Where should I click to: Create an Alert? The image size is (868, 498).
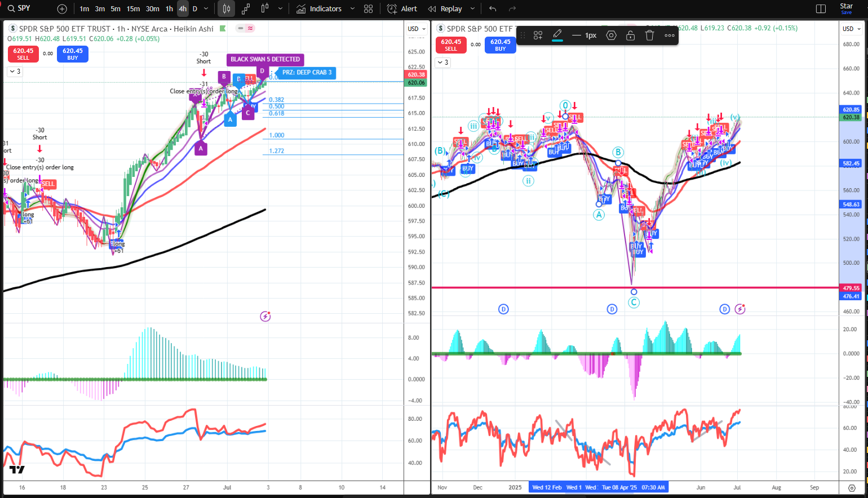[402, 9]
